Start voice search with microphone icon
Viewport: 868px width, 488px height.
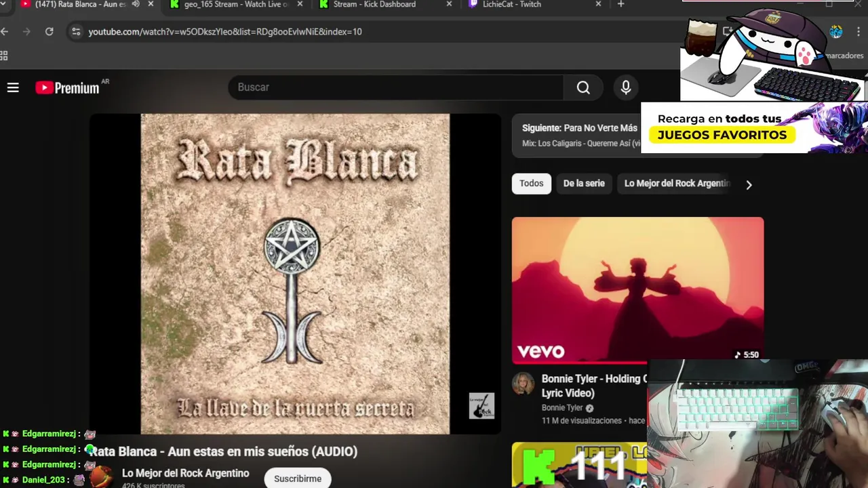626,87
